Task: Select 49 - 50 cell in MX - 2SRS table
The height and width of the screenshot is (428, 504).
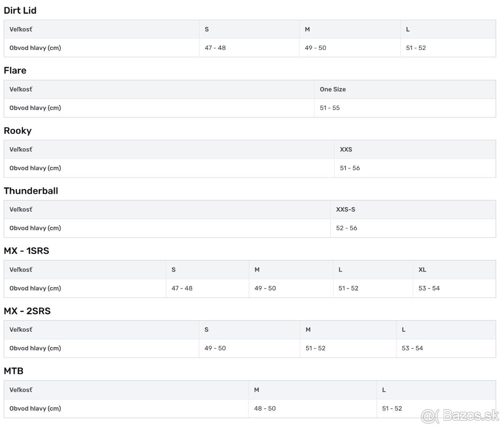Action: [x=215, y=348]
